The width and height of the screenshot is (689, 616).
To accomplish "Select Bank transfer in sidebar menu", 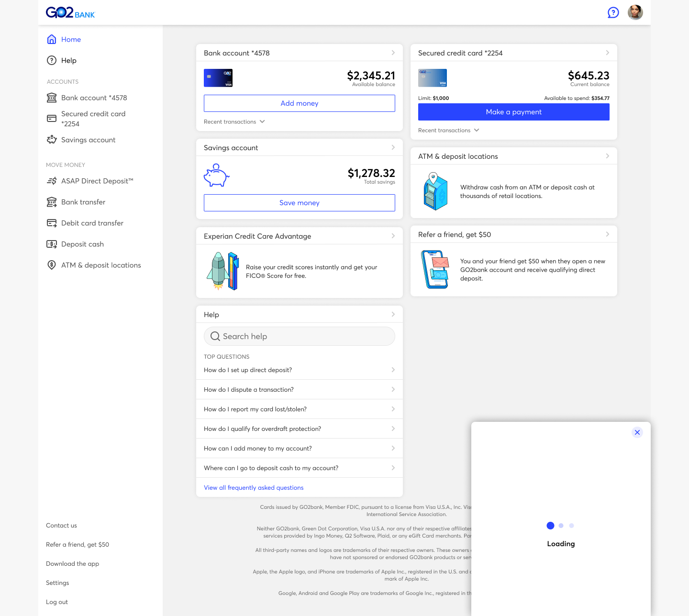I will pos(83,202).
